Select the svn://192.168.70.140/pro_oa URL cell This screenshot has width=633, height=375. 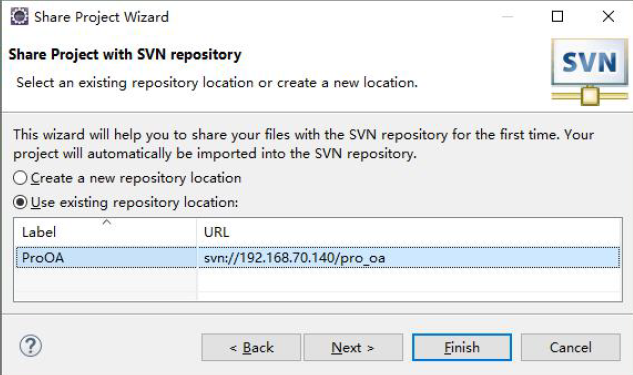409,258
